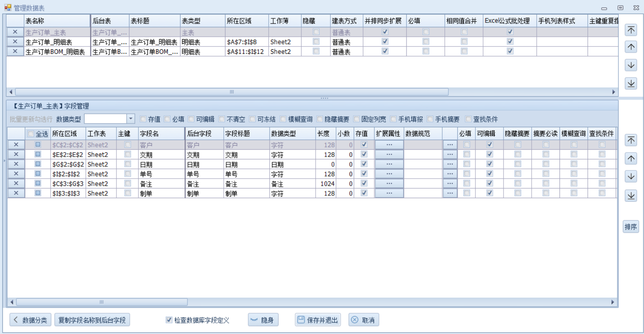Delete the 生产订单BOM_明细表 row with X icon

point(15,51)
